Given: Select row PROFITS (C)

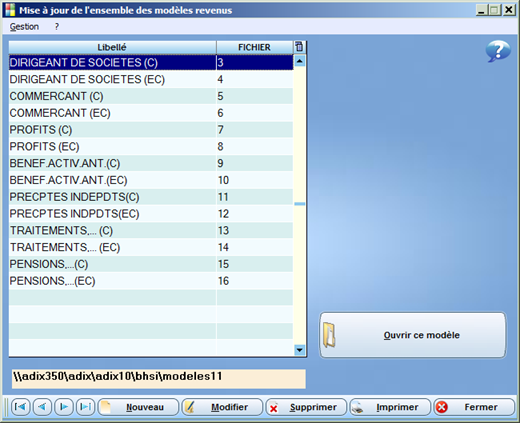Looking at the screenshot, I should (151, 130).
